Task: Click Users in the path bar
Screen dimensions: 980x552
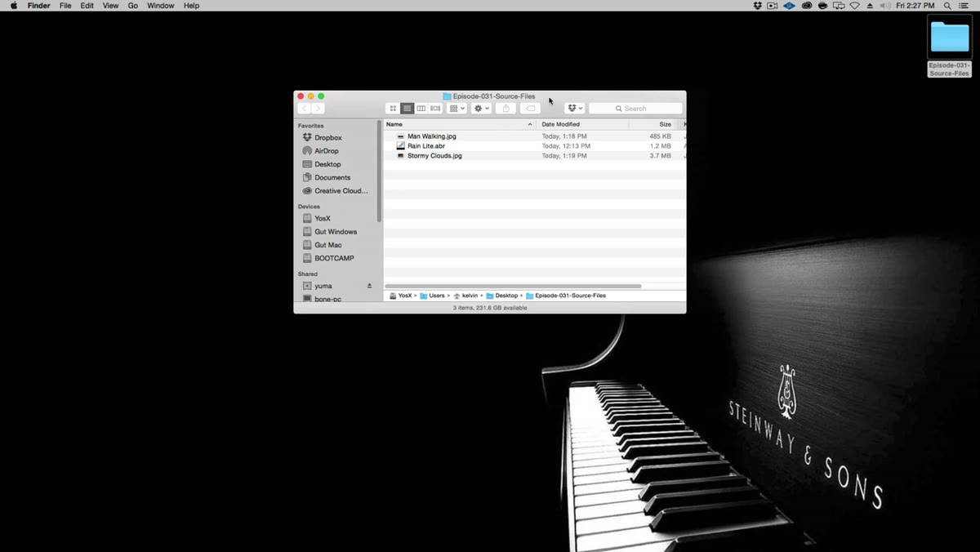Action: pos(433,296)
